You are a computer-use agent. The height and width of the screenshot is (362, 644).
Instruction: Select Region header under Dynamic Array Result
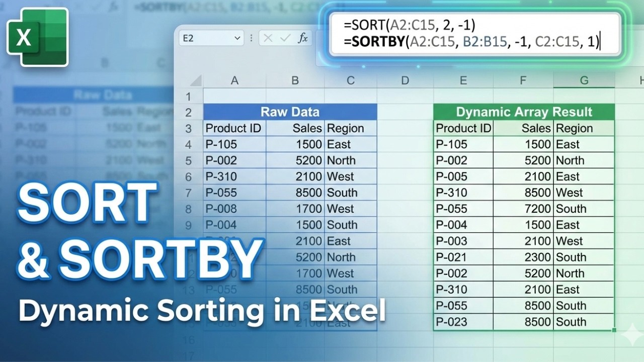point(584,128)
